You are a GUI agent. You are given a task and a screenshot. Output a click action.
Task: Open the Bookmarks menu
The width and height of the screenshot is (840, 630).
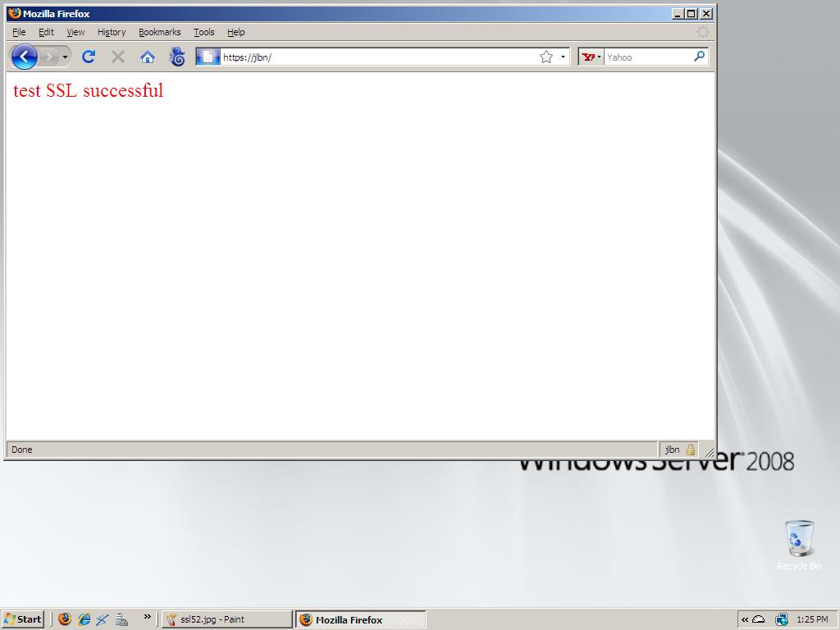(x=159, y=32)
